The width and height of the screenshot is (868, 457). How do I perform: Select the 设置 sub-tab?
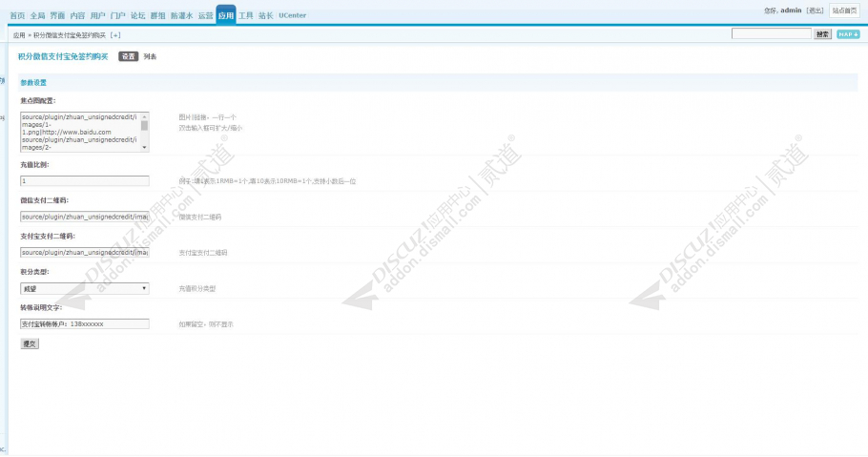coord(128,56)
